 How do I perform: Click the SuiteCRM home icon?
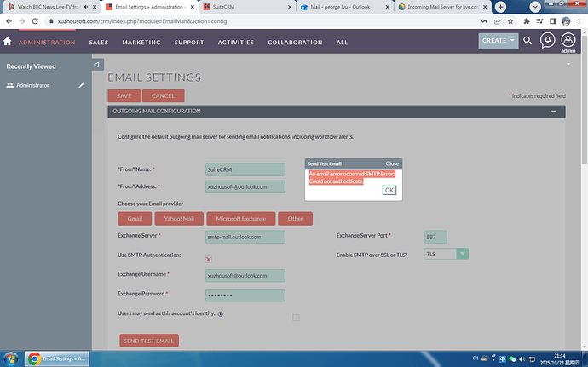tap(8, 42)
